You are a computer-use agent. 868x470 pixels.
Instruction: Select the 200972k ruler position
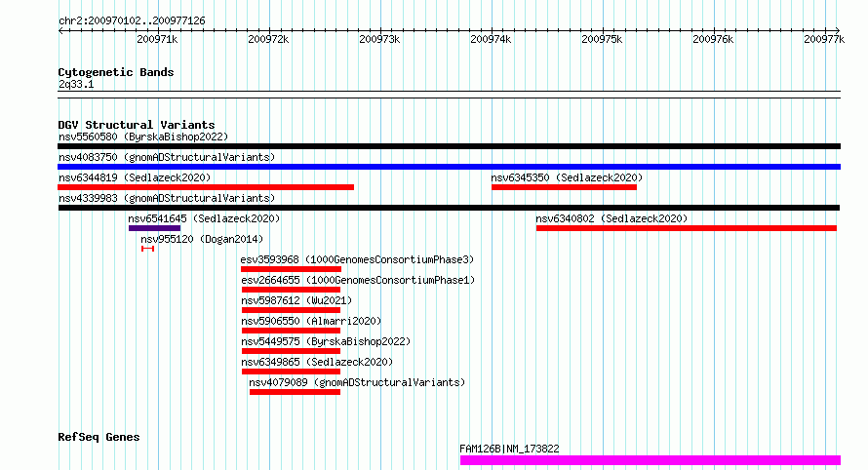coord(268,39)
